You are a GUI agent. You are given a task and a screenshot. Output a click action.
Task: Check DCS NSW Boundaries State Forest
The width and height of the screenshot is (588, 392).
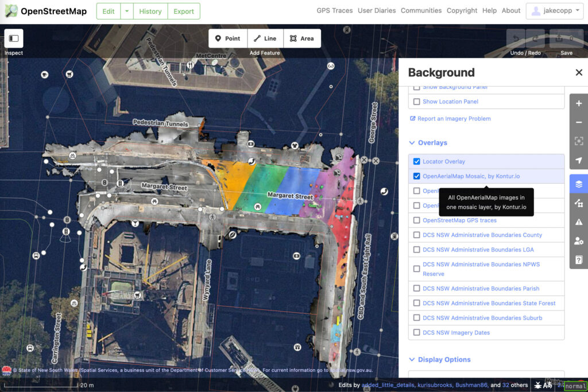(416, 303)
